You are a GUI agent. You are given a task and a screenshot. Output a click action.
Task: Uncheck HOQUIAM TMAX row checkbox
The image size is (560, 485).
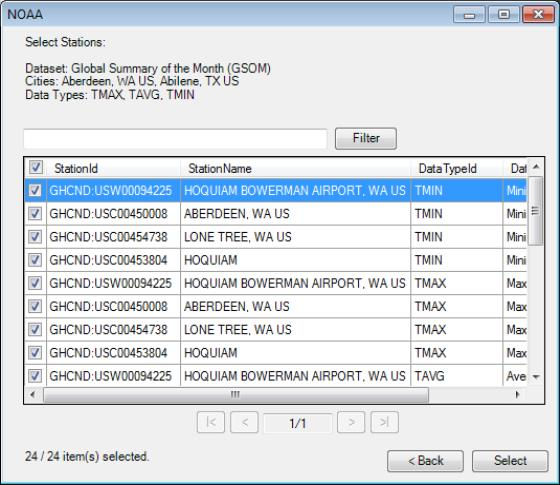pyautogui.click(x=35, y=353)
